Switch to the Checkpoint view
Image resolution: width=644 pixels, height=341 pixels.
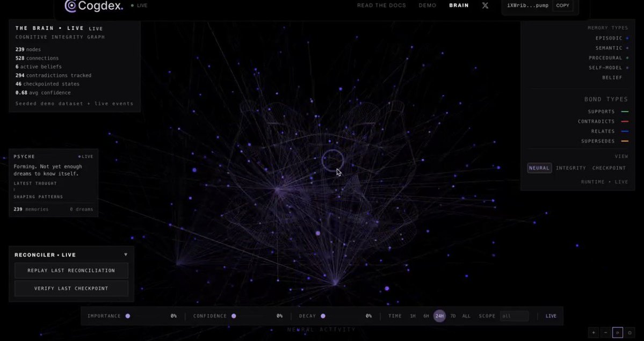point(609,168)
